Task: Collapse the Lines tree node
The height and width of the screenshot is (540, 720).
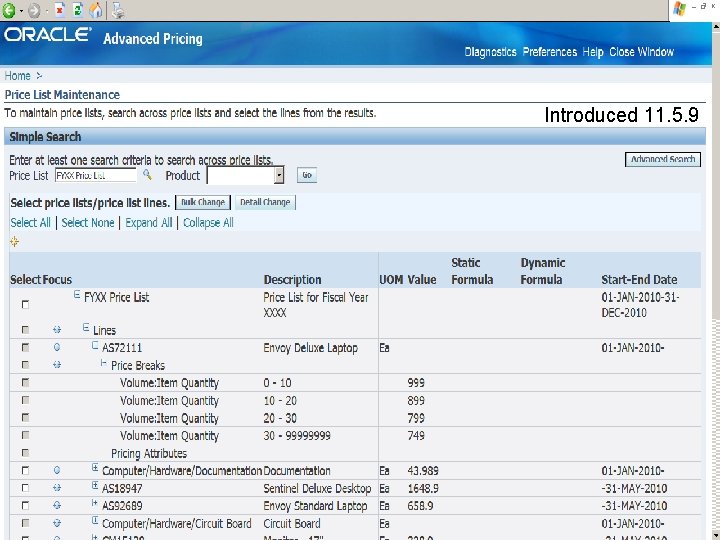Action: click(x=86, y=327)
